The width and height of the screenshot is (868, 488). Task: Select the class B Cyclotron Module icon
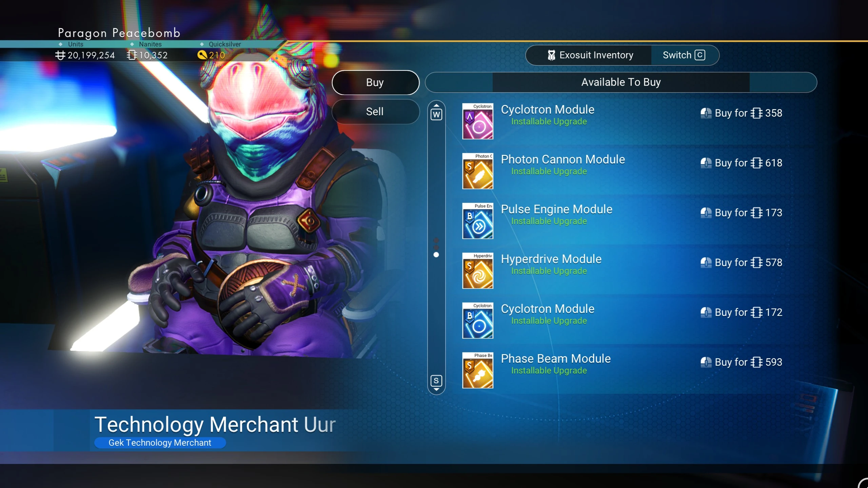[x=477, y=320]
